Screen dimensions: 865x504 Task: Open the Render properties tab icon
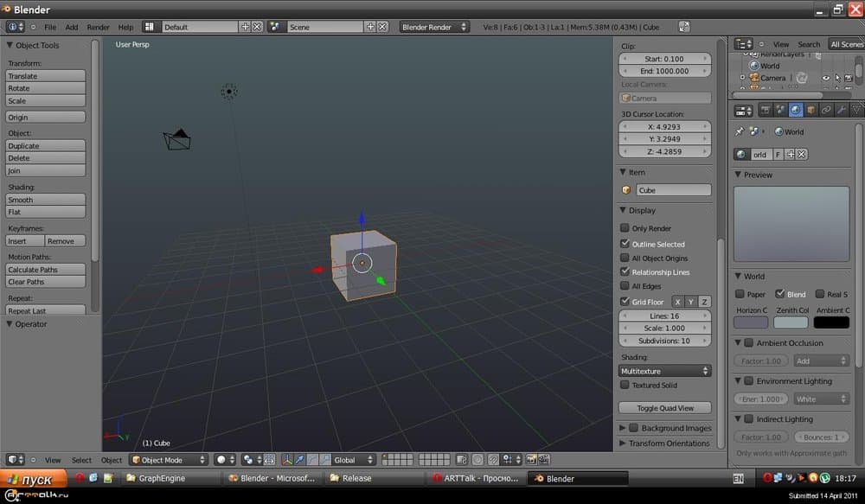coord(766,111)
